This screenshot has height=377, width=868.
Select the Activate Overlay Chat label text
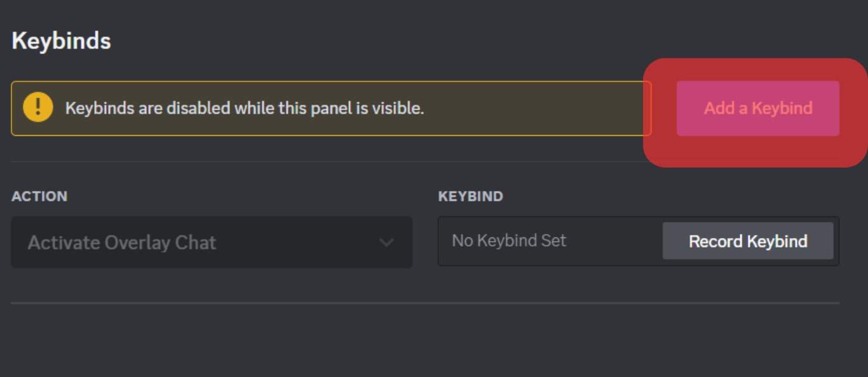(x=121, y=242)
